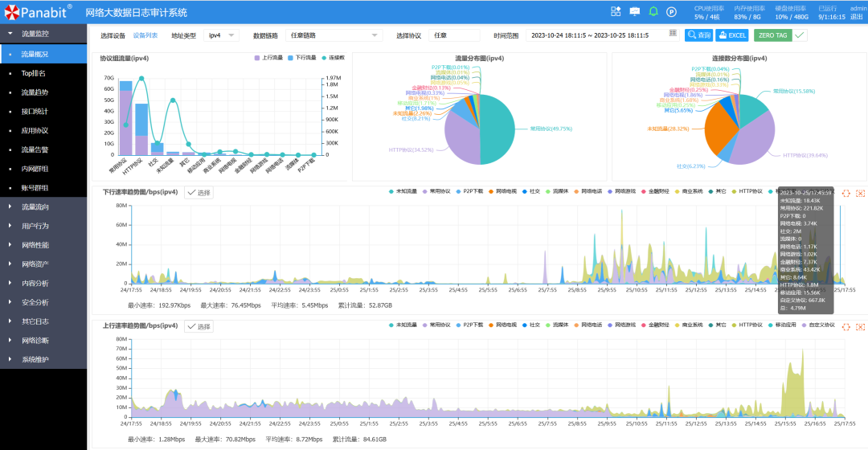Expand the 安全分析 sidebar section

[x=43, y=302]
